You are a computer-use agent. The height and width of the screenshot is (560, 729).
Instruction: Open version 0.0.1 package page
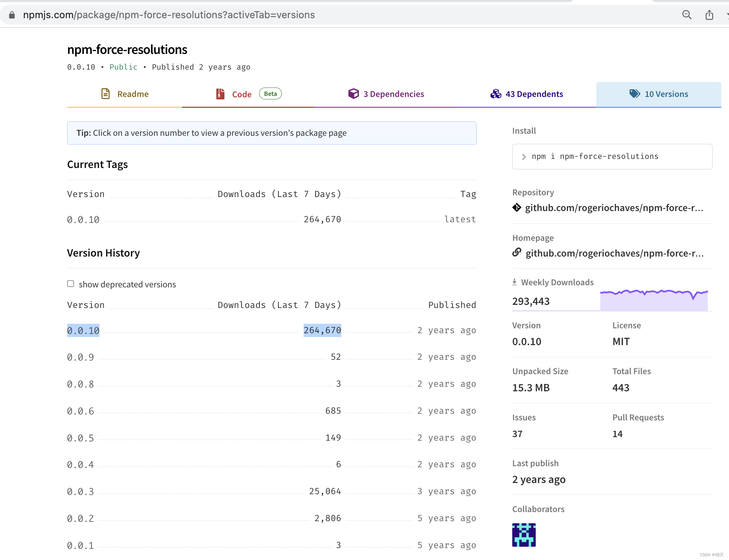click(81, 545)
